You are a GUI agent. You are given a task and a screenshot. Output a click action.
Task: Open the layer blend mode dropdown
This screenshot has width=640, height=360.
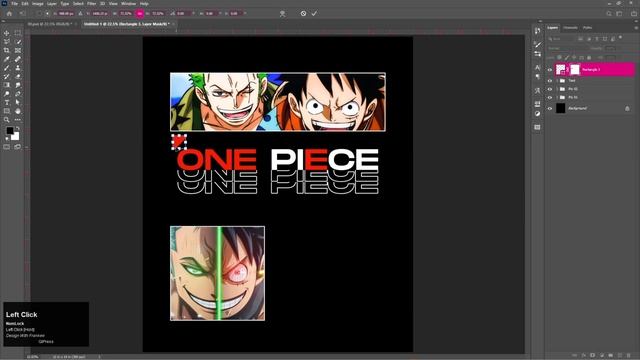tap(567, 48)
